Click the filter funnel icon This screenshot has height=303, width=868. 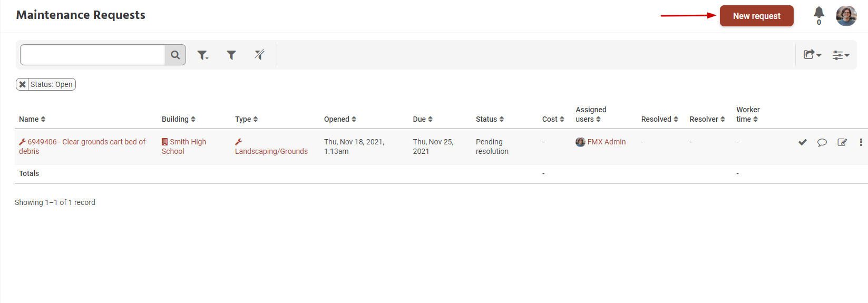coord(231,55)
